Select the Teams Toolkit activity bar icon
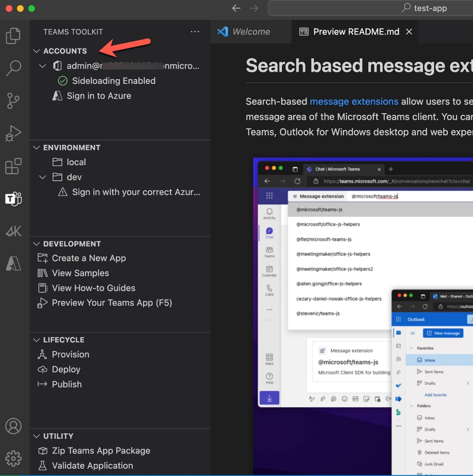 click(x=13, y=199)
